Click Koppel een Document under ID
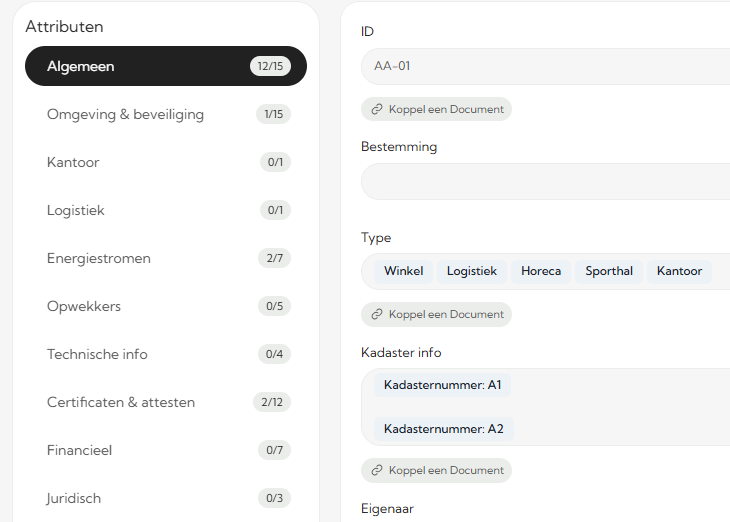This screenshot has height=522, width=730. (x=437, y=110)
